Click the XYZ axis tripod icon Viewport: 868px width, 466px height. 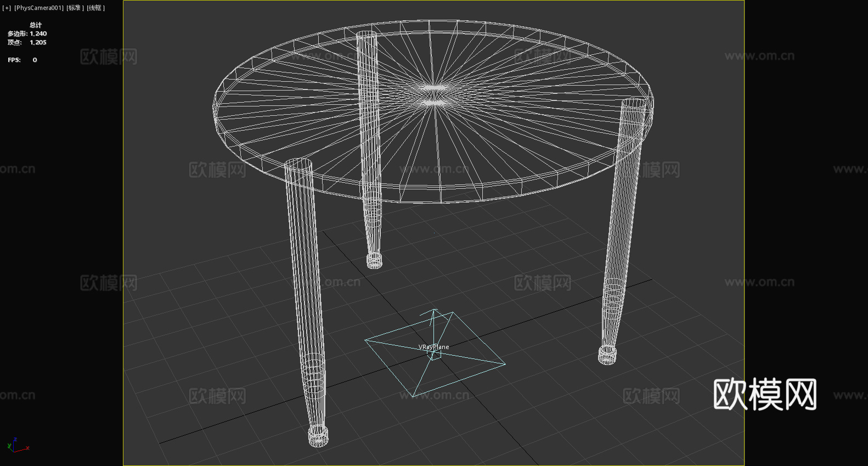[18, 445]
